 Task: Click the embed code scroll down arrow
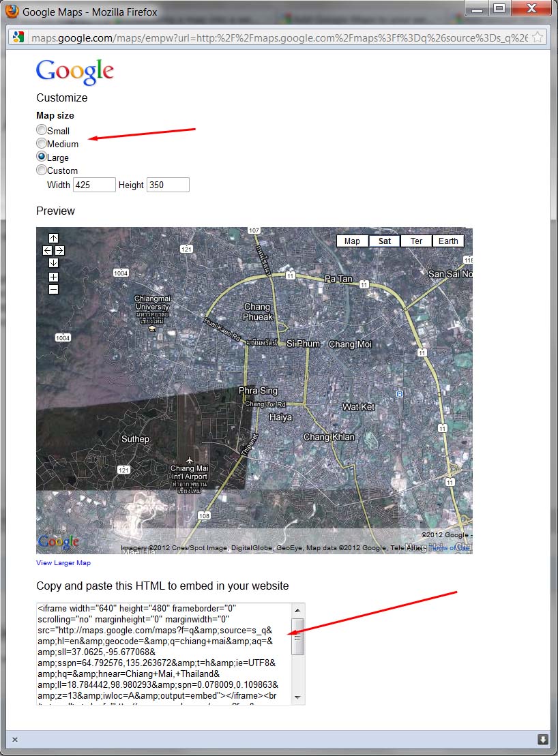click(x=297, y=697)
